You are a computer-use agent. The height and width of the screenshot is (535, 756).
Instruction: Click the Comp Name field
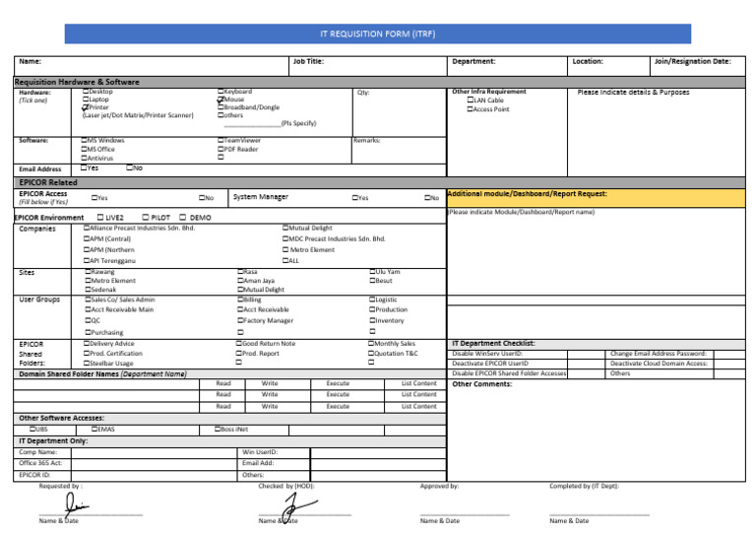point(154,452)
